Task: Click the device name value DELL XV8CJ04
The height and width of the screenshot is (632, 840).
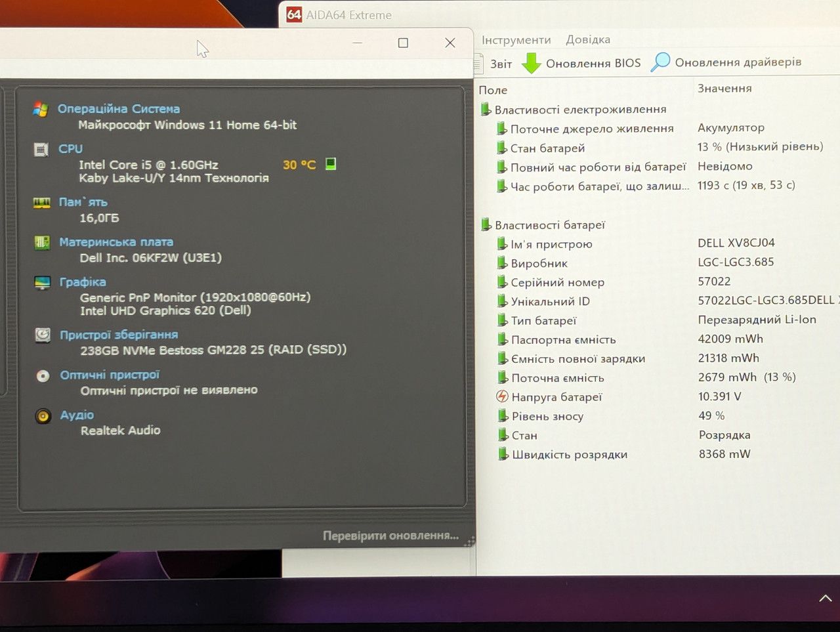Action: (736, 243)
